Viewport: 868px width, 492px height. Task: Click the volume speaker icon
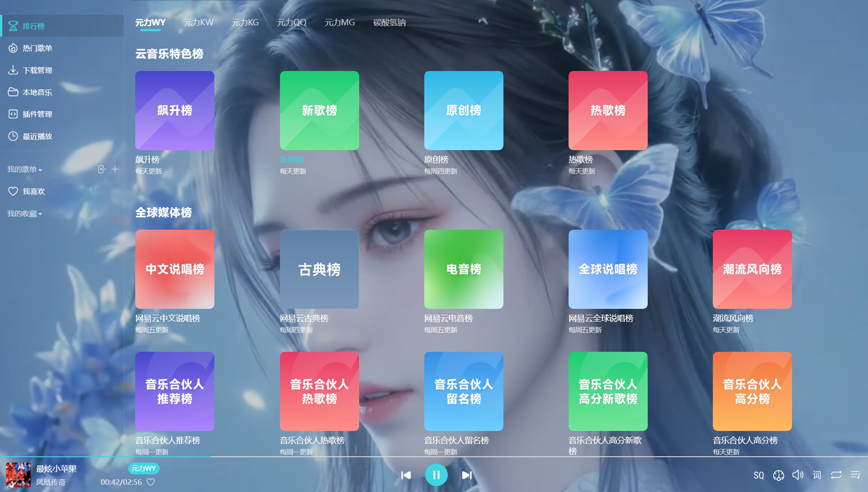pos(797,475)
